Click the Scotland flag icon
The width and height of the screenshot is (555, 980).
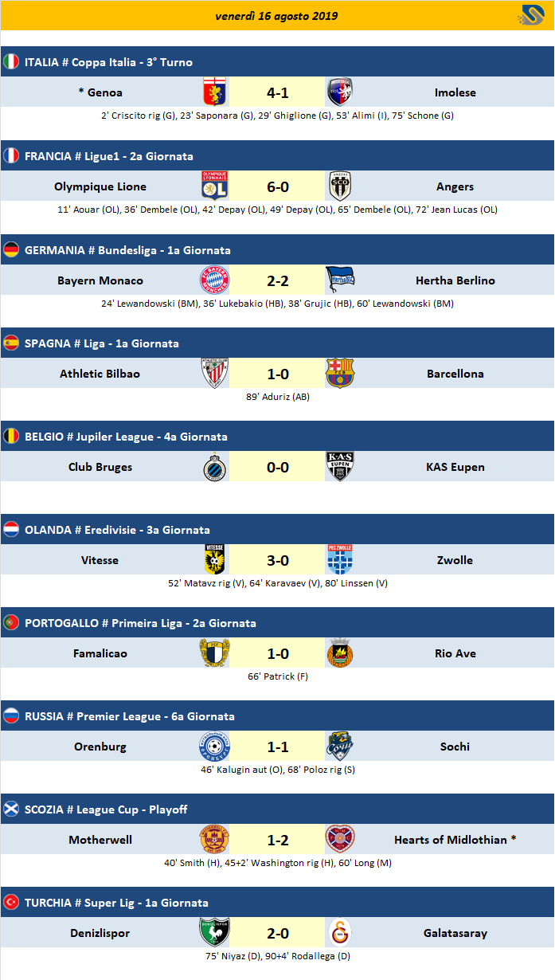pyautogui.click(x=11, y=809)
